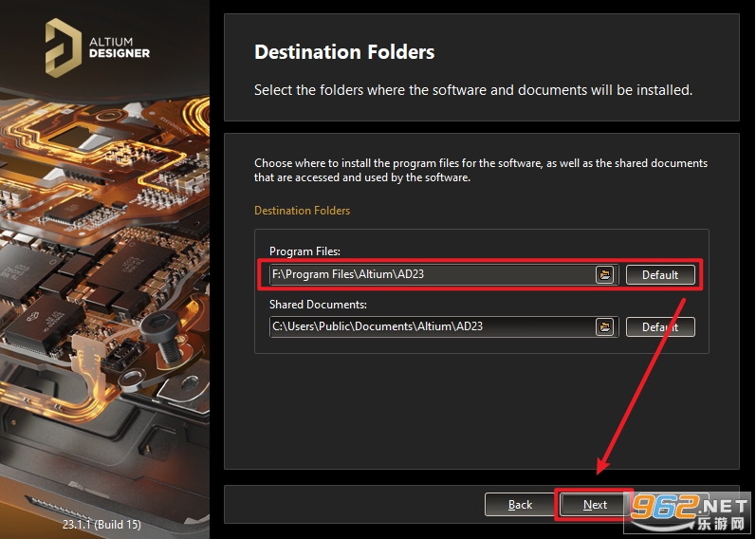Reset Program Files path with Default button

(x=660, y=274)
